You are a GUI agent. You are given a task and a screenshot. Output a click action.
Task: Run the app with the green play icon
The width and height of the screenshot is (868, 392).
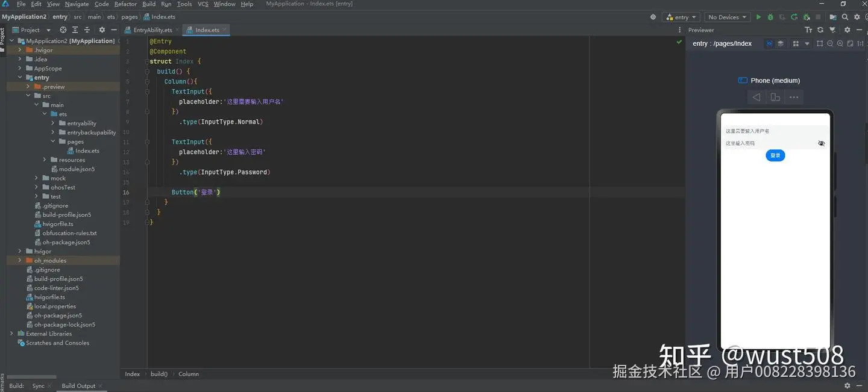point(758,17)
